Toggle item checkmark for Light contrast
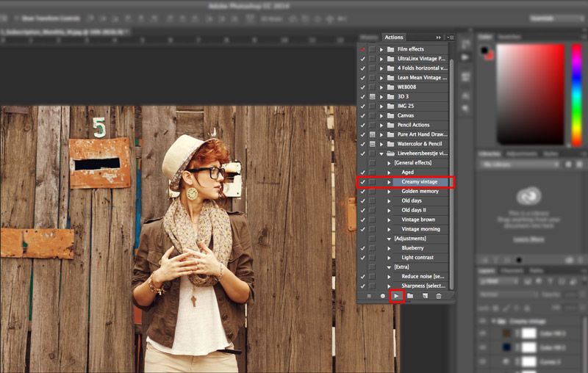The width and height of the screenshot is (588, 373). pyautogui.click(x=362, y=258)
